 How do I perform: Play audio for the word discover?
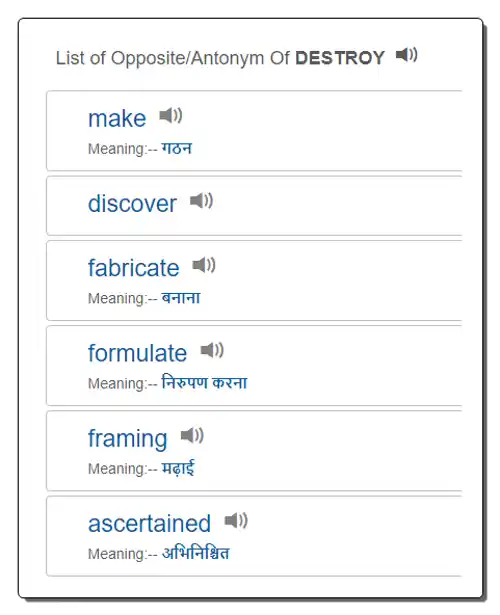201,201
